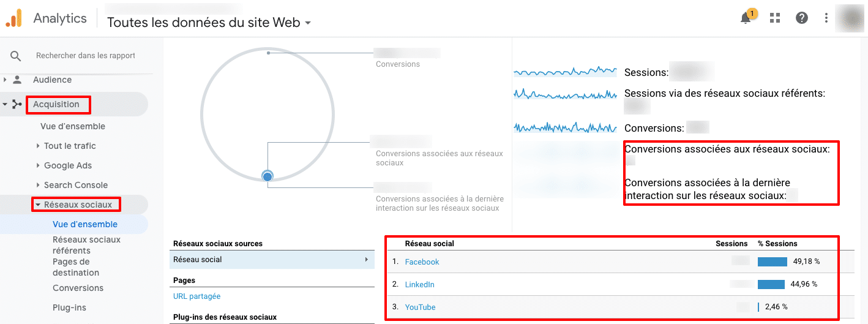Select the 'Réseau social' source row
Image resolution: width=868 pixels, height=324 pixels.
tap(272, 260)
